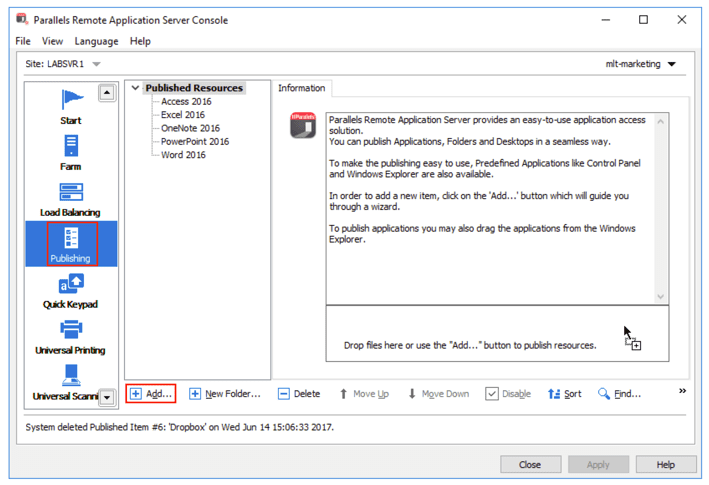Viewport: 709px width, 485px height.
Task: Open Universal Scanning category
Action: 66,383
